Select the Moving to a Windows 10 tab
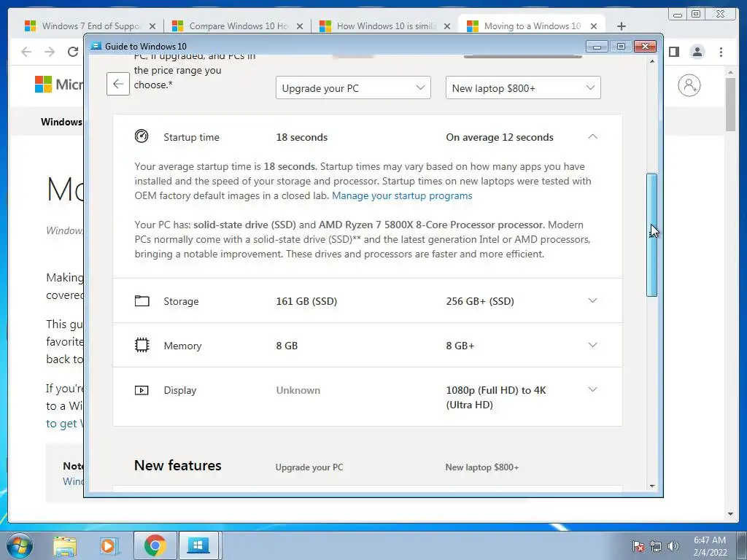747x560 pixels. tap(531, 26)
